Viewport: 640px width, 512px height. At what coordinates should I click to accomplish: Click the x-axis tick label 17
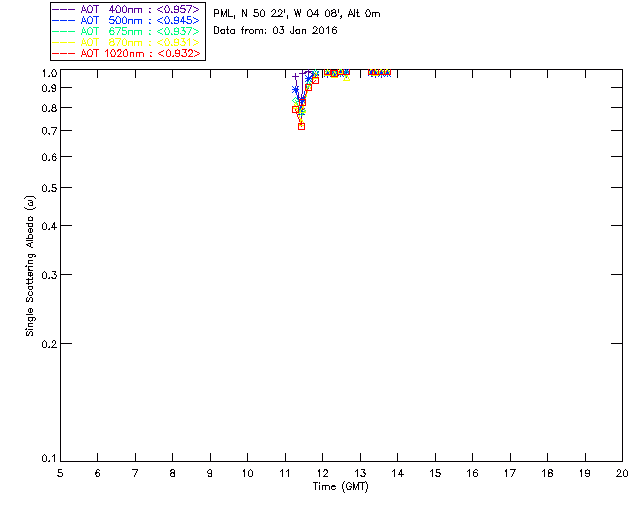tap(510, 473)
